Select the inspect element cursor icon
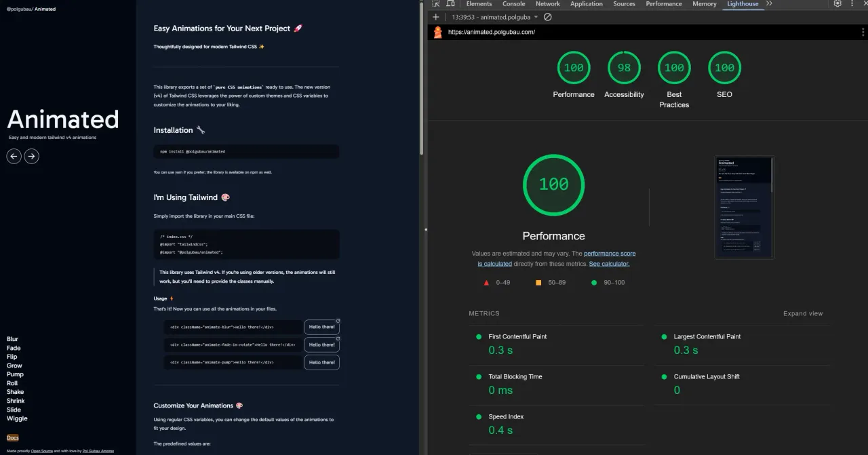868x455 pixels. [436, 4]
